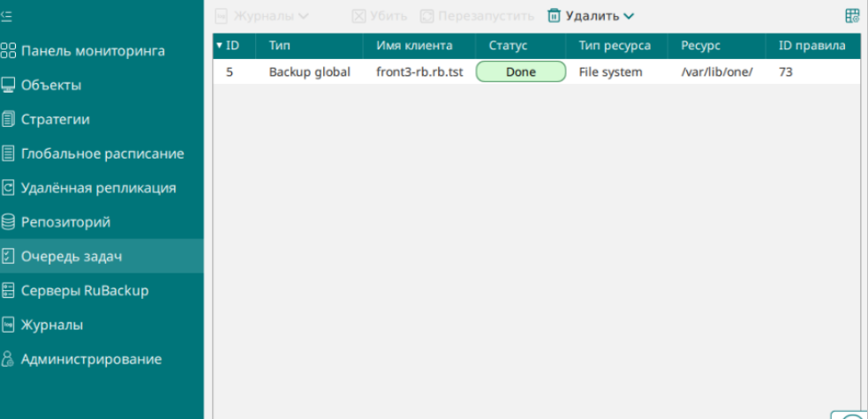Open Журналы from the sidebar
The width and height of the screenshot is (868, 419).
coord(52,325)
